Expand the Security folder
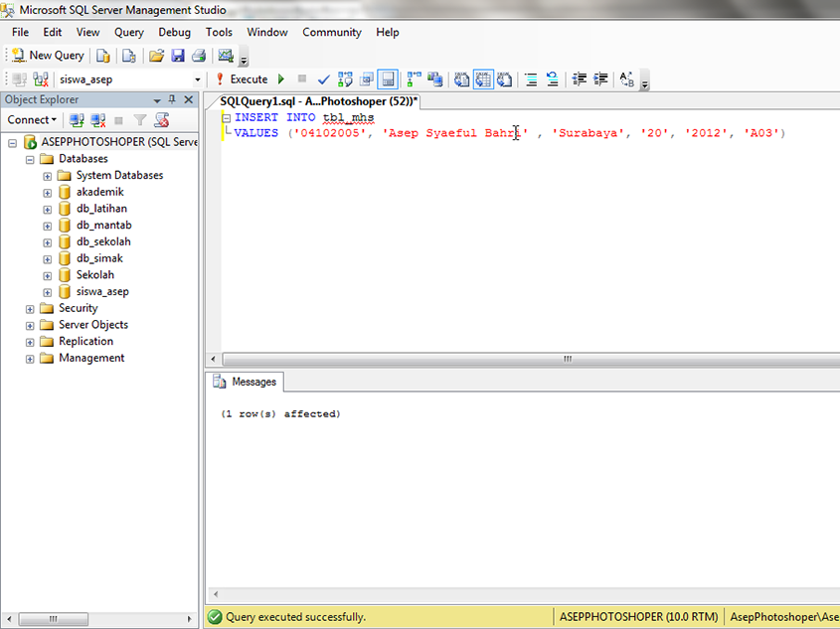 click(x=30, y=309)
